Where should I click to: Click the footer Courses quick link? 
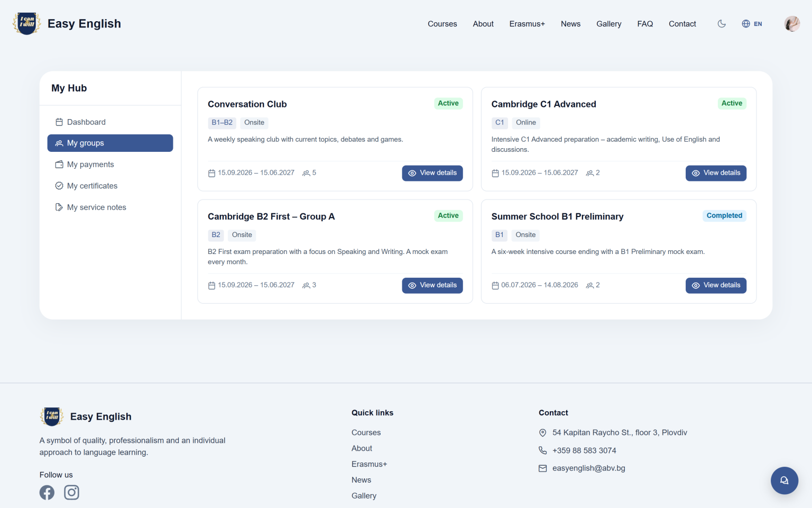coord(366,433)
